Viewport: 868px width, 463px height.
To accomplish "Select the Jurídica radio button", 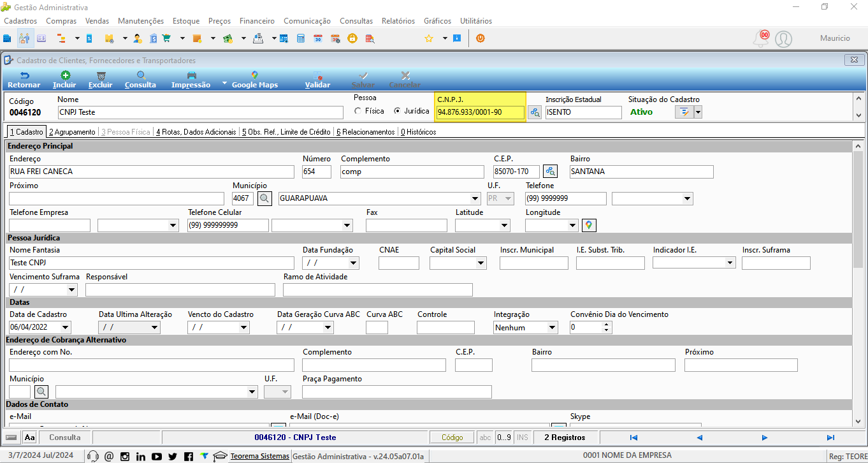I will tap(398, 111).
